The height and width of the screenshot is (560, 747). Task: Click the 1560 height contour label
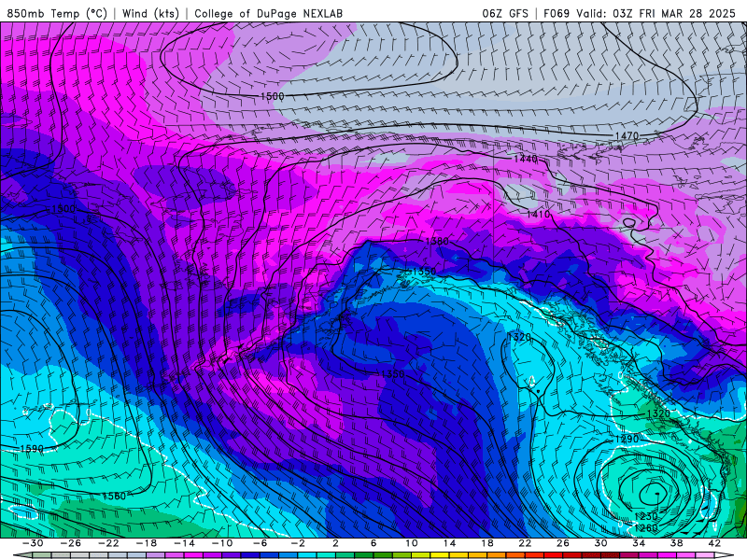tap(114, 497)
